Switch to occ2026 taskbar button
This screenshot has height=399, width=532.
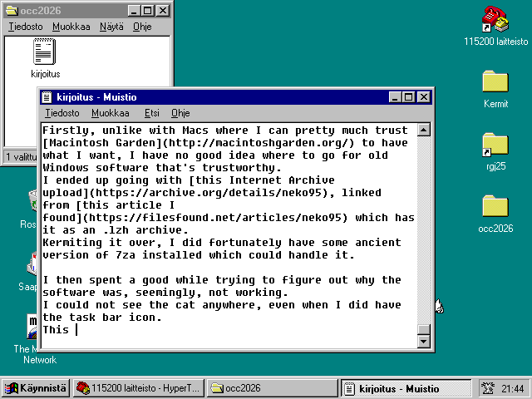tap(272, 388)
